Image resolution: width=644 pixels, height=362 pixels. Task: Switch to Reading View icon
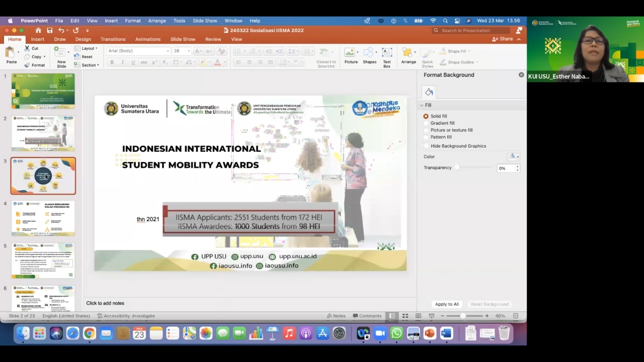tap(418, 316)
